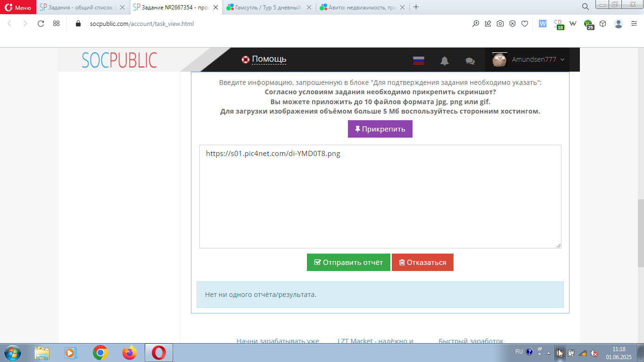Click the purple Прикрепить button
Viewport: 644px width, 362px height.
[380, 129]
